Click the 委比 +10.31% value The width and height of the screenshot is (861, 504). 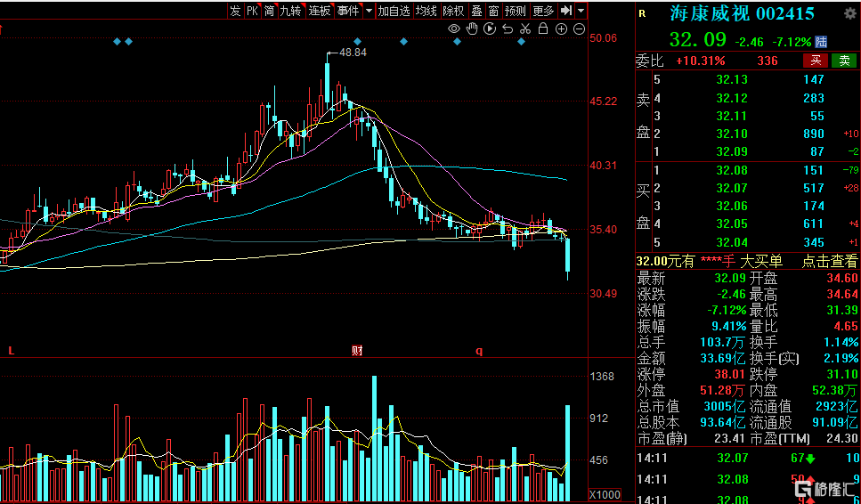(x=701, y=61)
